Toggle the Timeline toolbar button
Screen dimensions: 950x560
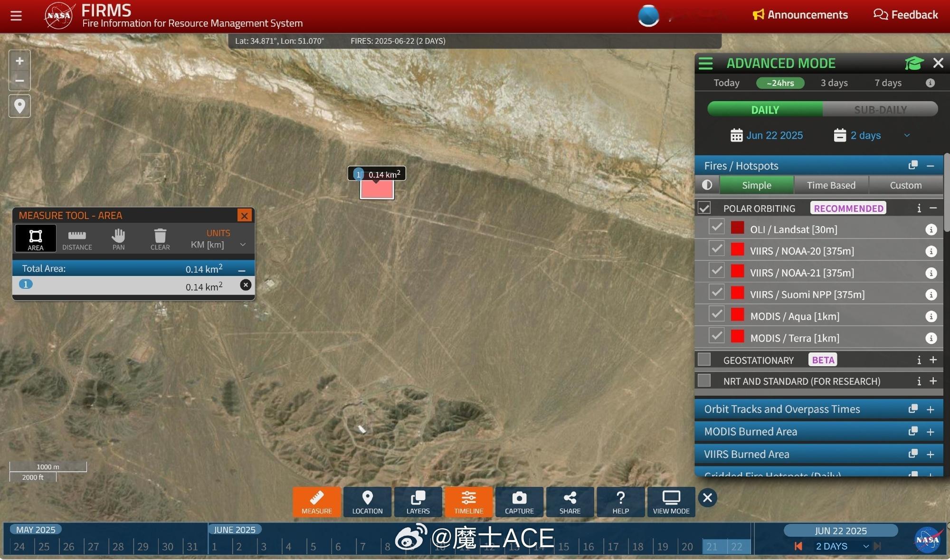(x=469, y=502)
